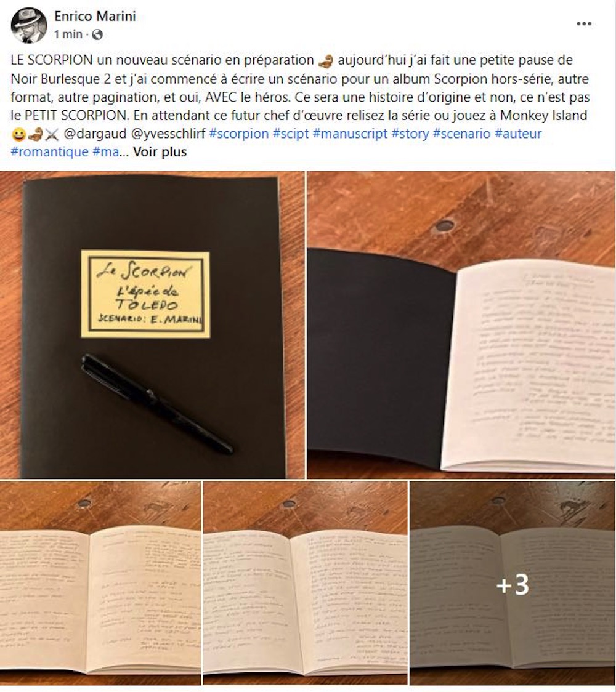Screen dimensions: 616x692
Task: Open the black notebook cover photo
Action: click(x=152, y=325)
